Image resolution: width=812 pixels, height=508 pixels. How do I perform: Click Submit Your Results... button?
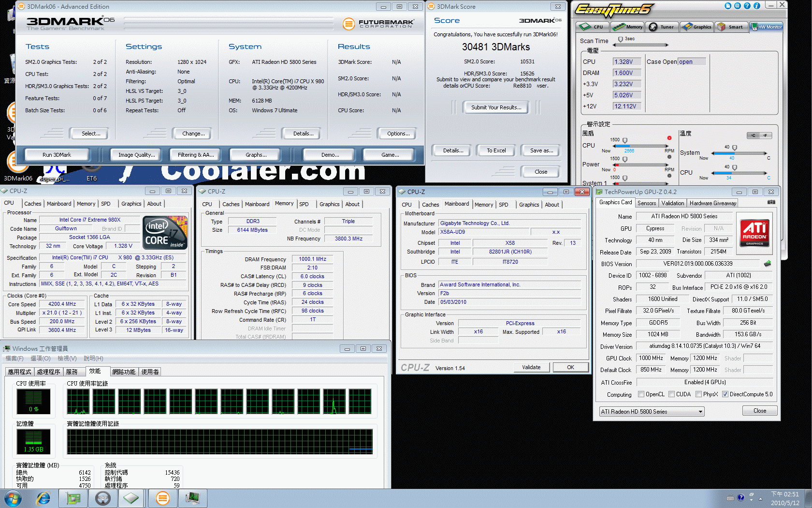[496, 107]
